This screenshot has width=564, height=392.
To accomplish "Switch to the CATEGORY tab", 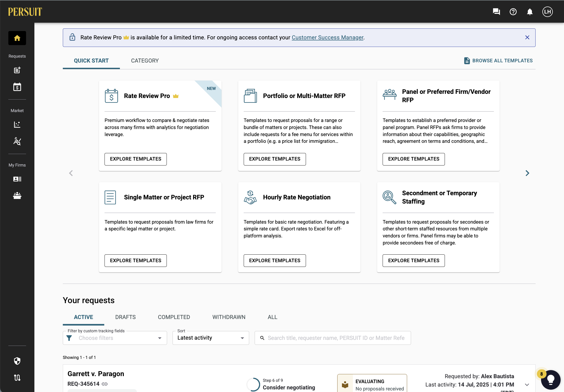I will click(145, 61).
